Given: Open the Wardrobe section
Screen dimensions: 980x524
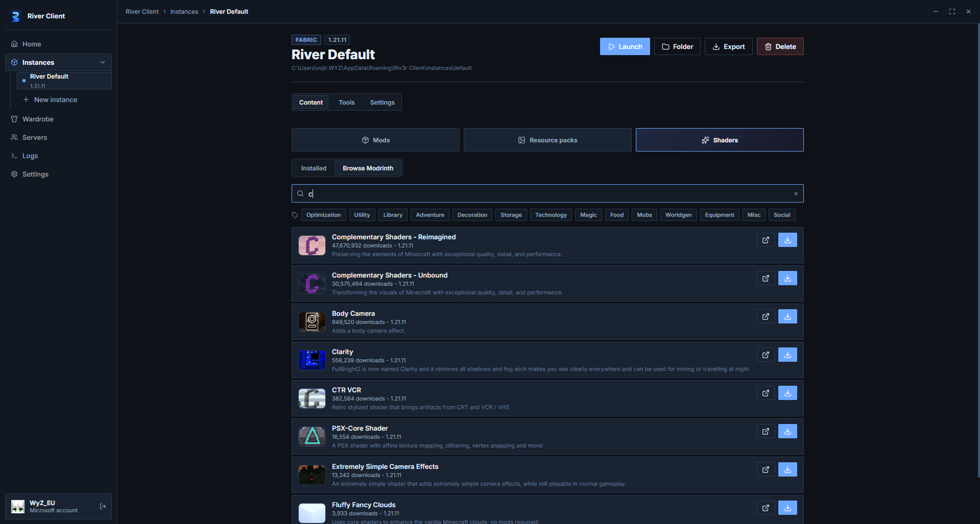Looking at the screenshot, I should [x=58, y=119].
